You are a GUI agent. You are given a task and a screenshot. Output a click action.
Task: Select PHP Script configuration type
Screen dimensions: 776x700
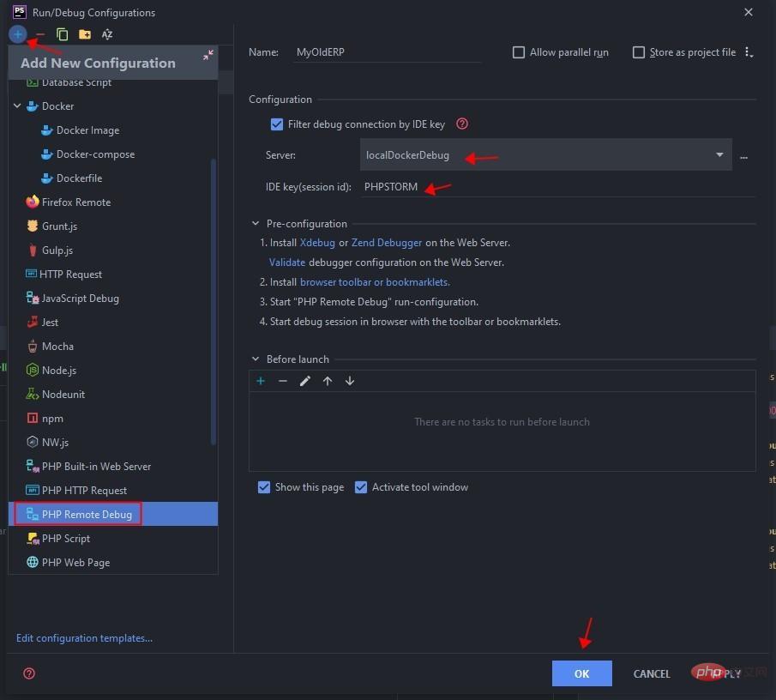(x=113, y=538)
